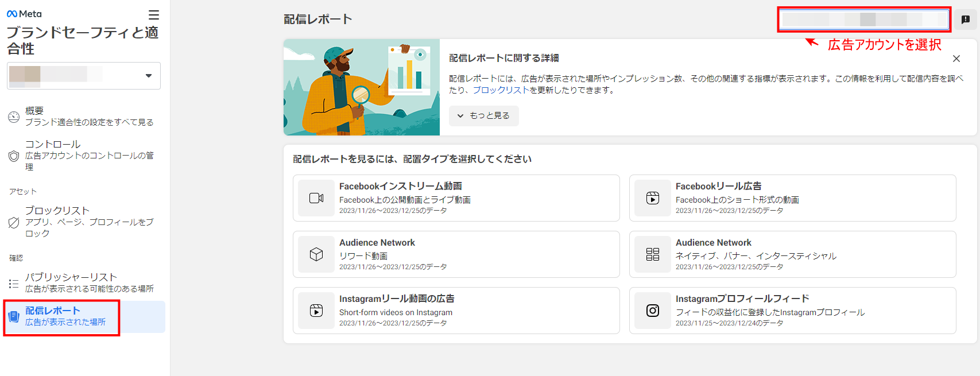Close the 配信レポートに関する詳細 banner
The height and width of the screenshot is (376, 980).
(x=956, y=59)
